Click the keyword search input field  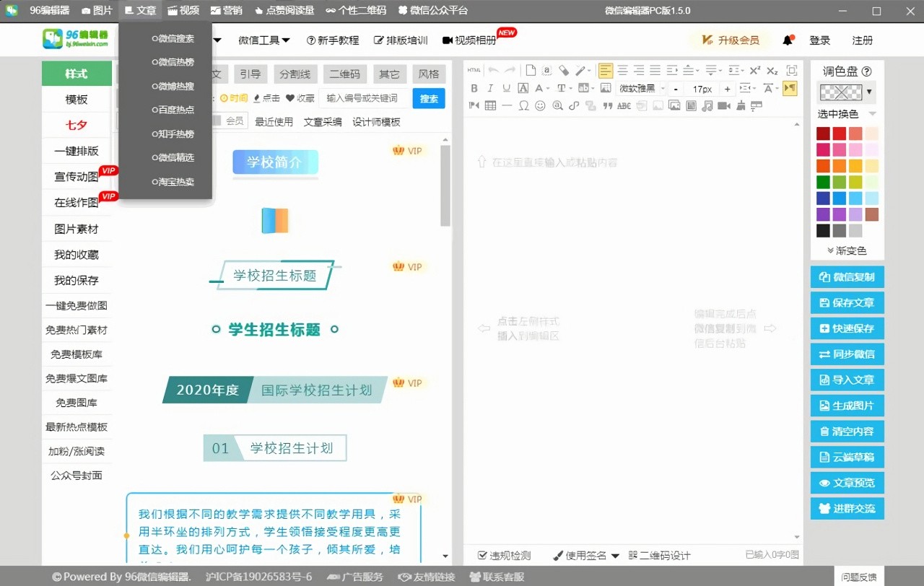365,98
